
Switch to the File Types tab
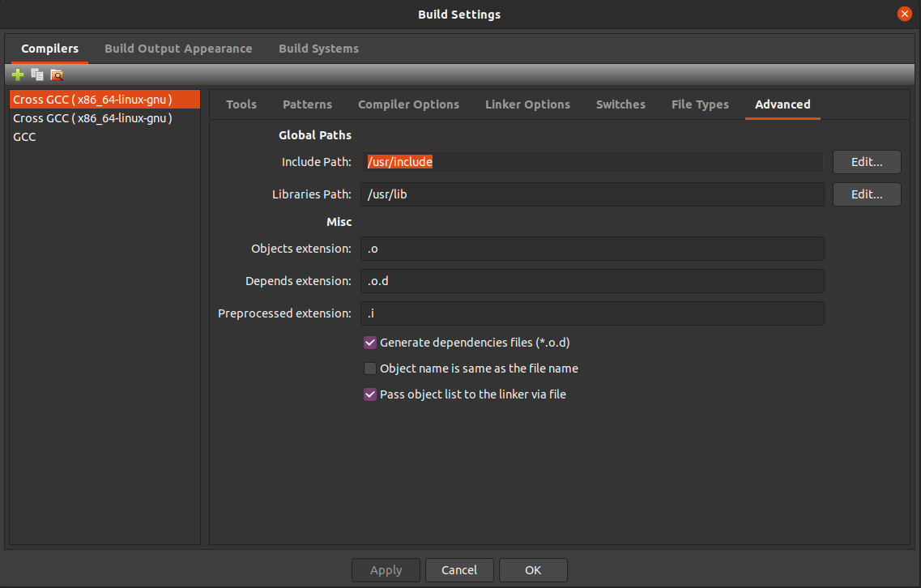click(x=700, y=104)
